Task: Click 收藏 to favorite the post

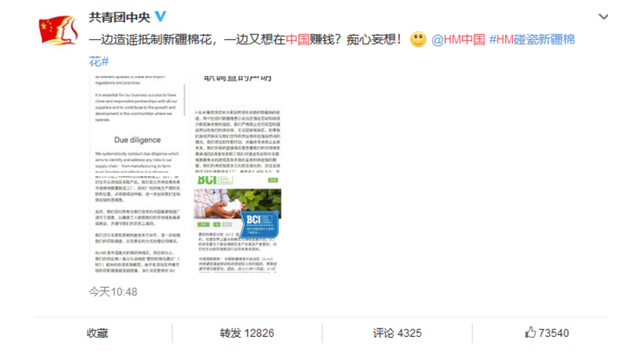Action: pyautogui.click(x=97, y=333)
